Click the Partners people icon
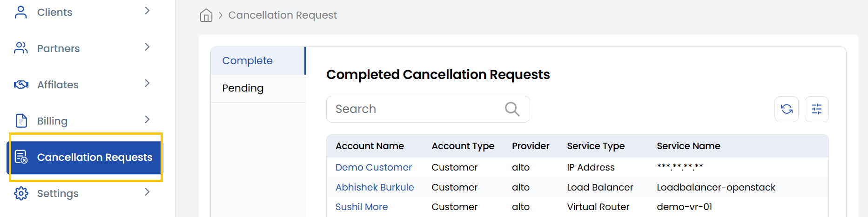Screen dimensions: 868x217 pos(21,48)
